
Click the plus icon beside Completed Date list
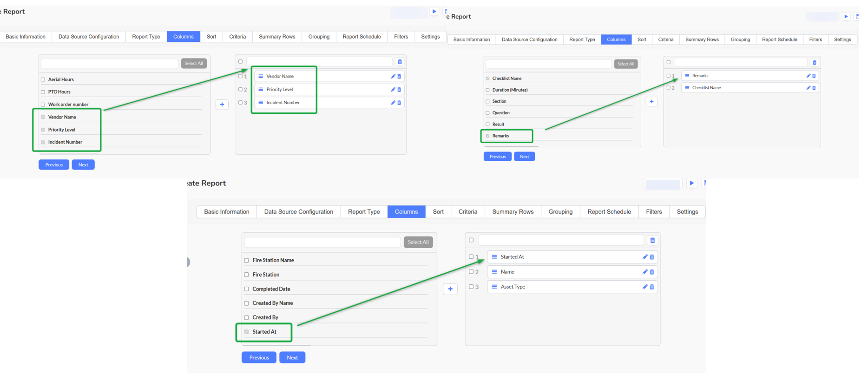(x=450, y=289)
